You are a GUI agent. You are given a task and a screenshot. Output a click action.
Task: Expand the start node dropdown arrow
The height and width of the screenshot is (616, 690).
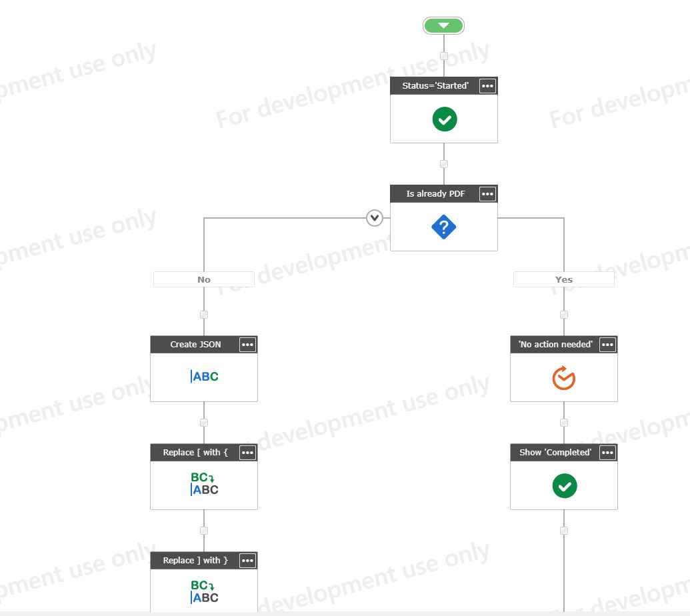point(444,25)
